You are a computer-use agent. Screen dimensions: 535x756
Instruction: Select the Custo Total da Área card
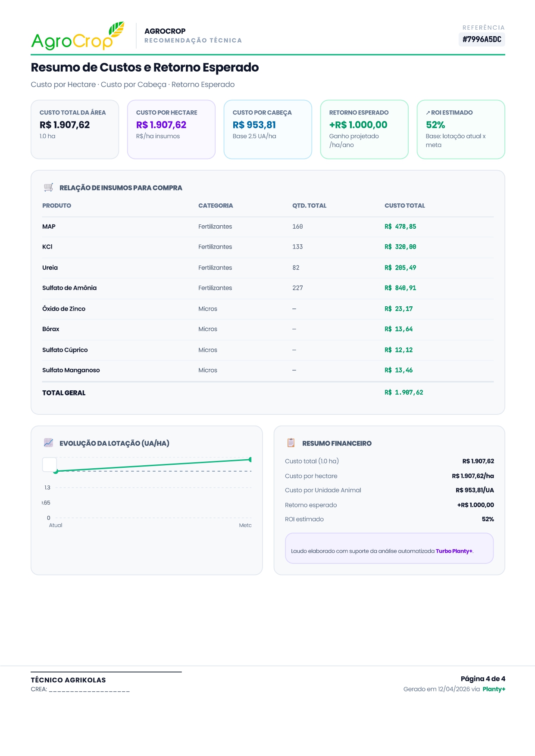click(75, 129)
